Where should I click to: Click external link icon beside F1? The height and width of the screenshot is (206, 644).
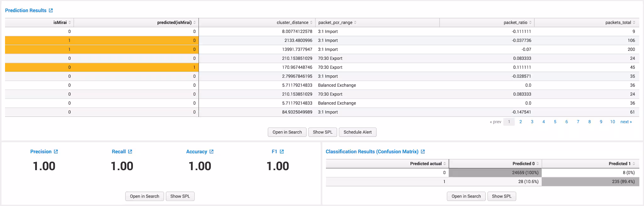(x=282, y=152)
